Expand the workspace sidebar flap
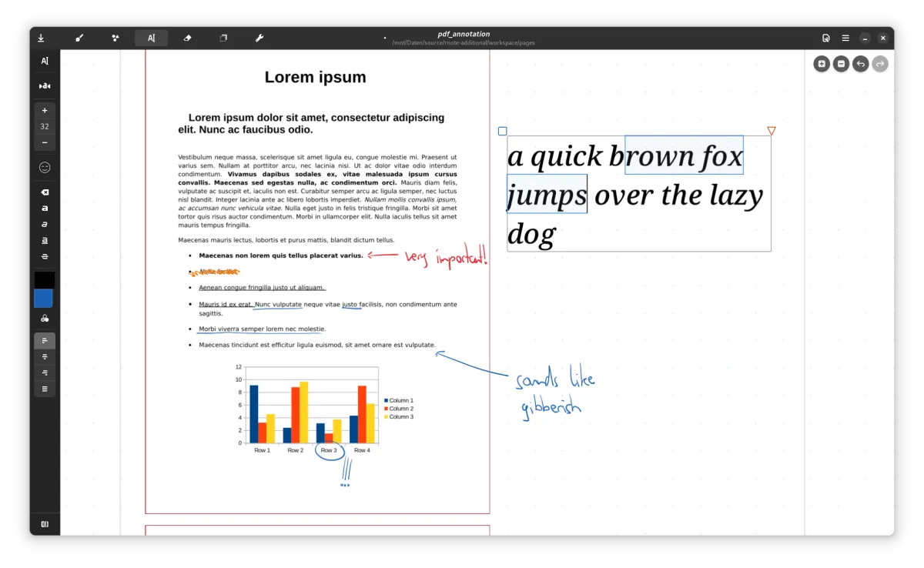 [44, 524]
